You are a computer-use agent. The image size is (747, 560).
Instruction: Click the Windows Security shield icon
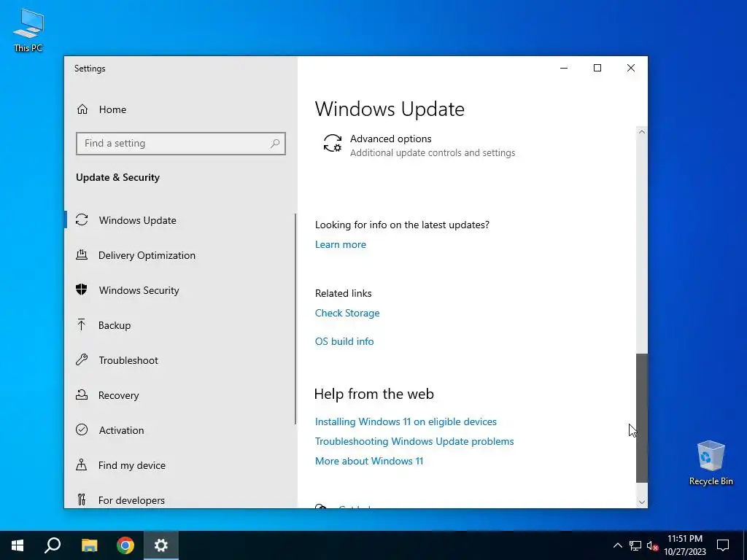pos(82,289)
